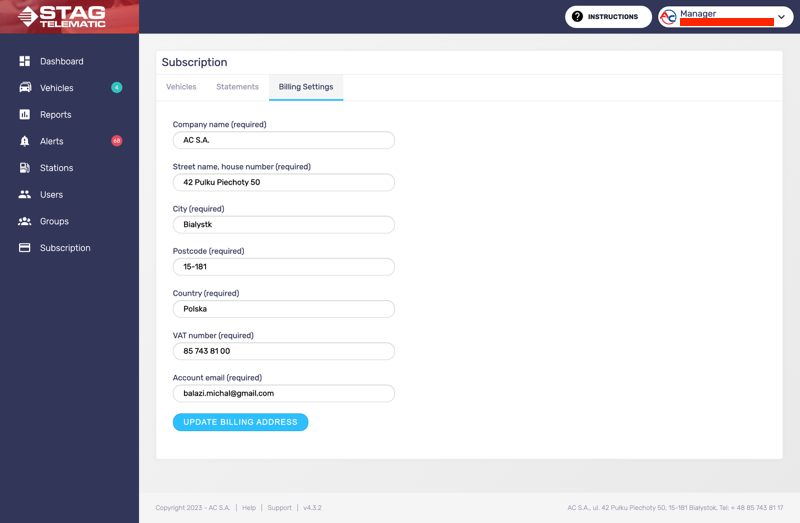Click Update Billing Address button
The height and width of the screenshot is (523, 800).
[240, 422]
